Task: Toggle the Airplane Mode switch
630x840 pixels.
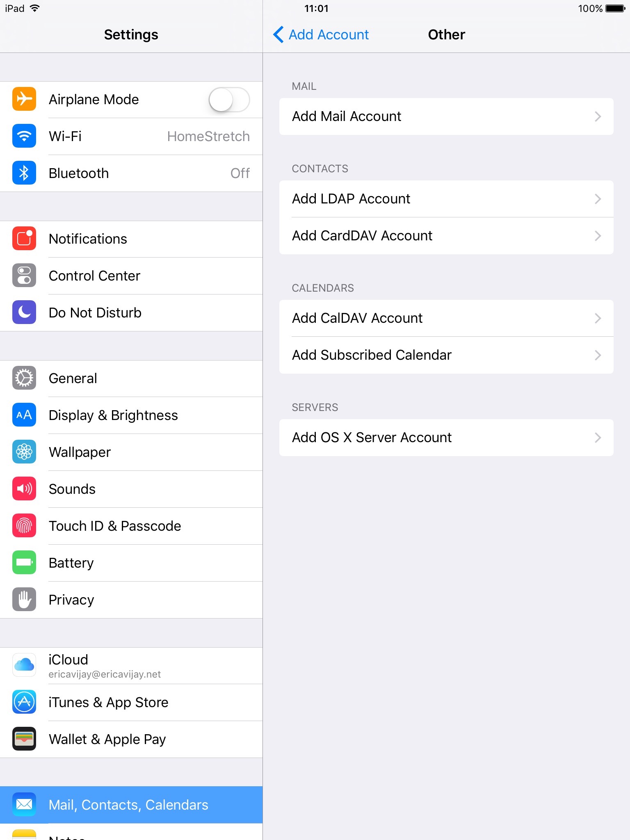Action: tap(229, 100)
